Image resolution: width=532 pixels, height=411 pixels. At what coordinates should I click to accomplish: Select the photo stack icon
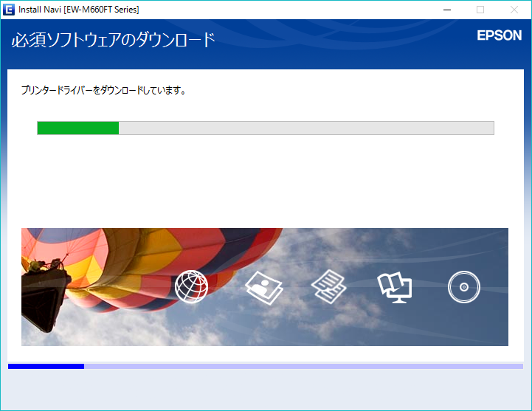263,287
